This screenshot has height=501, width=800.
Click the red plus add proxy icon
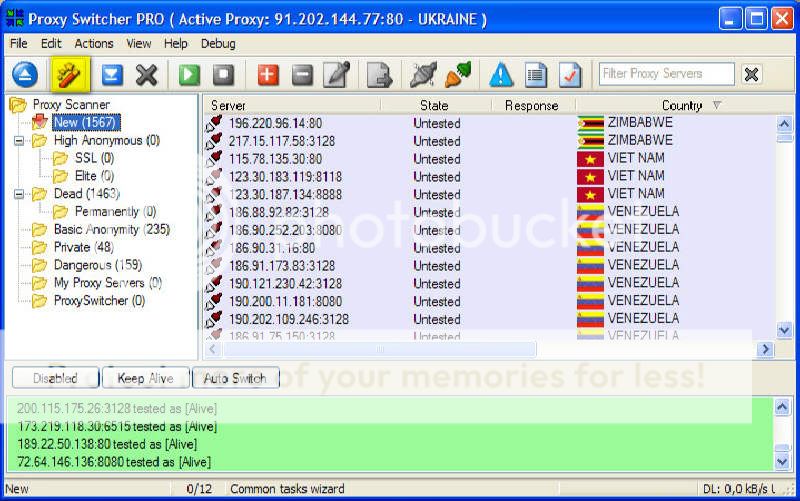268,75
